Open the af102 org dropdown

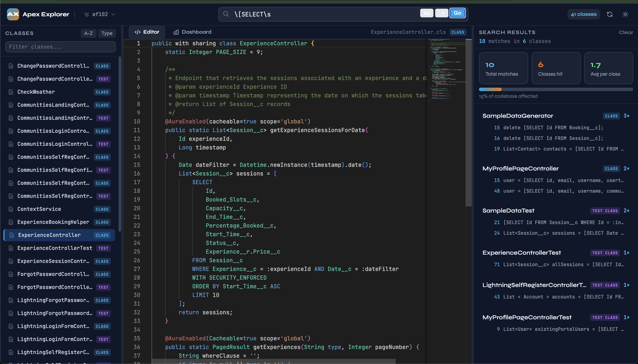click(100, 15)
